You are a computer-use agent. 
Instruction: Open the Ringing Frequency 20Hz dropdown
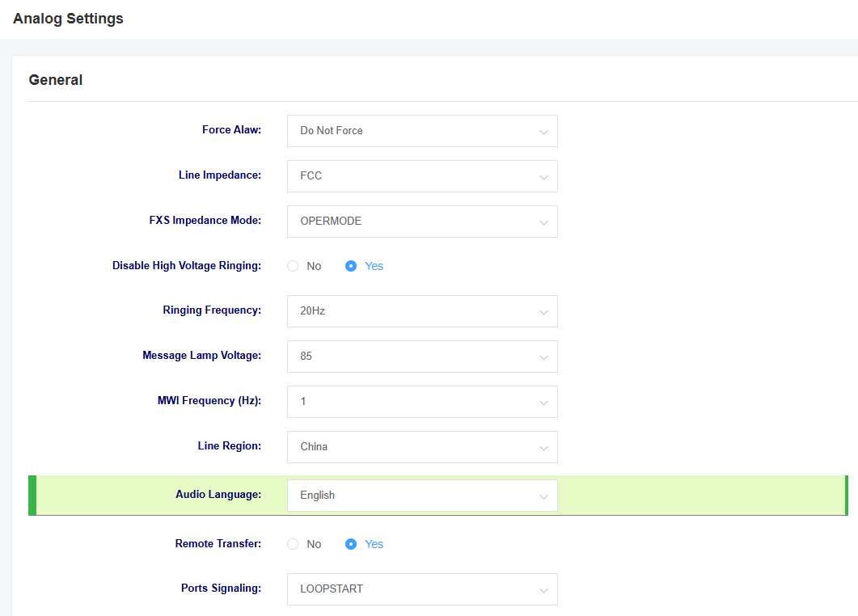(422, 311)
